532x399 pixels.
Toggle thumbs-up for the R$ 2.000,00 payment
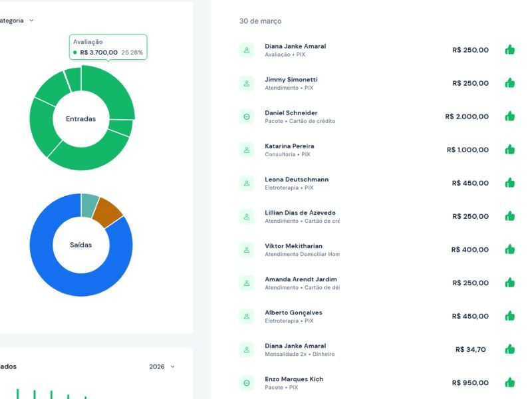tap(510, 116)
